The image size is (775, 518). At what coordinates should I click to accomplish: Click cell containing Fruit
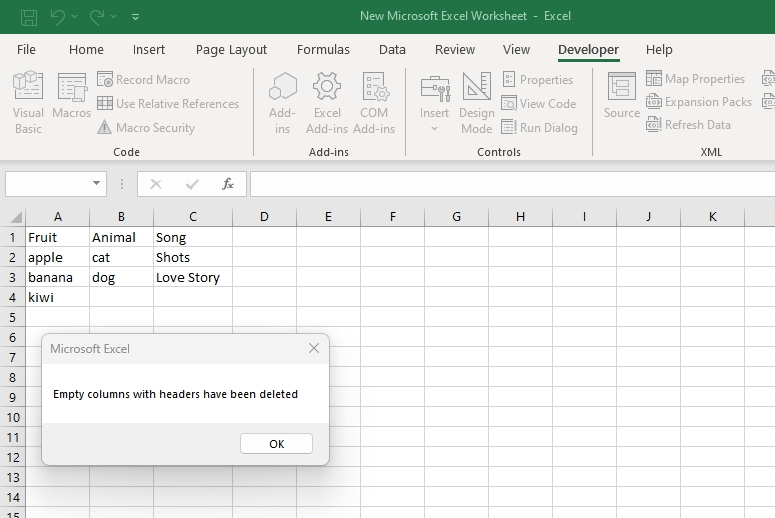click(58, 237)
